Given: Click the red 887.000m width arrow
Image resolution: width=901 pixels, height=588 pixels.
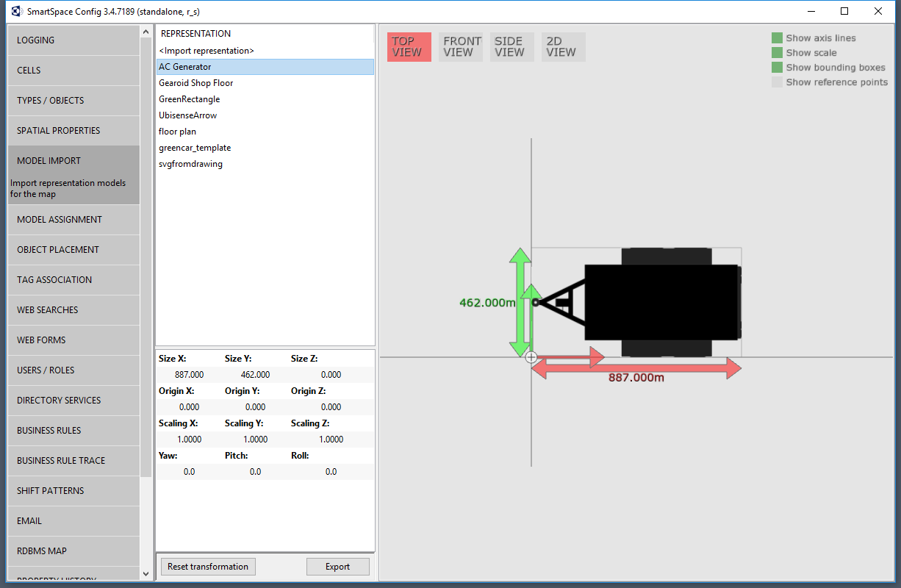Looking at the screenshot, I should click(636, 368).
